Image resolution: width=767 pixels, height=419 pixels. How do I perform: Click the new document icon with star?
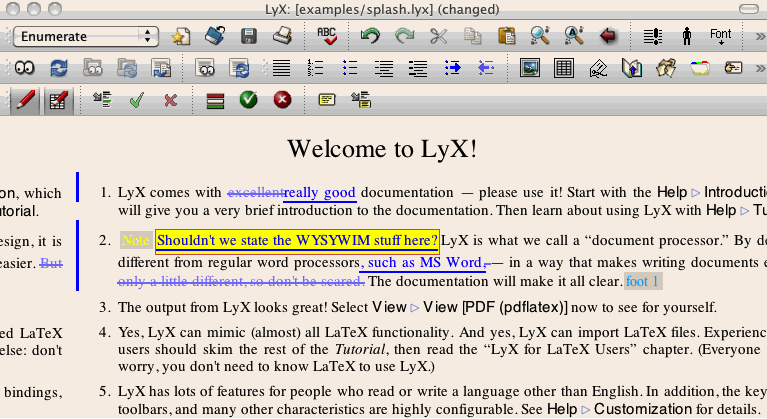click(x=180, y=36)
